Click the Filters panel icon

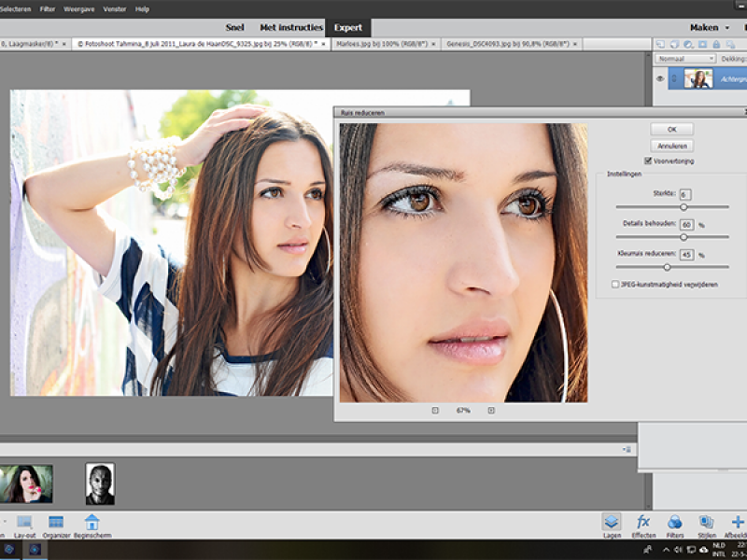click(x=674, y=523)
